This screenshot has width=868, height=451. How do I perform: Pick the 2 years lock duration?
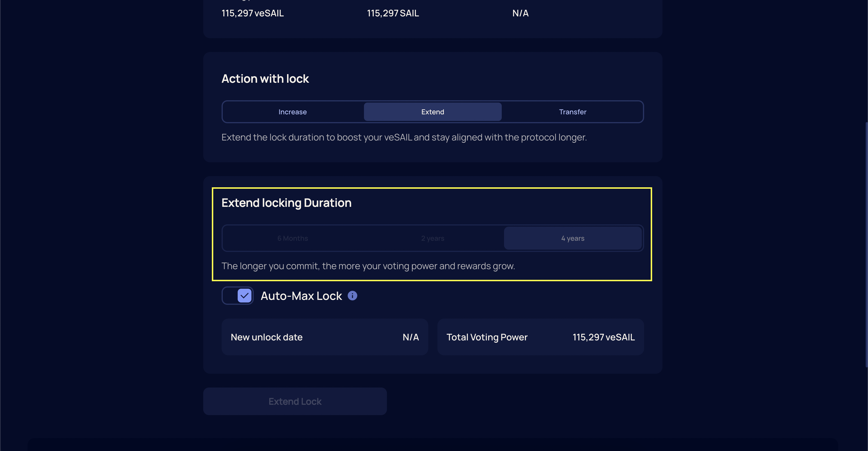(433, 238)
